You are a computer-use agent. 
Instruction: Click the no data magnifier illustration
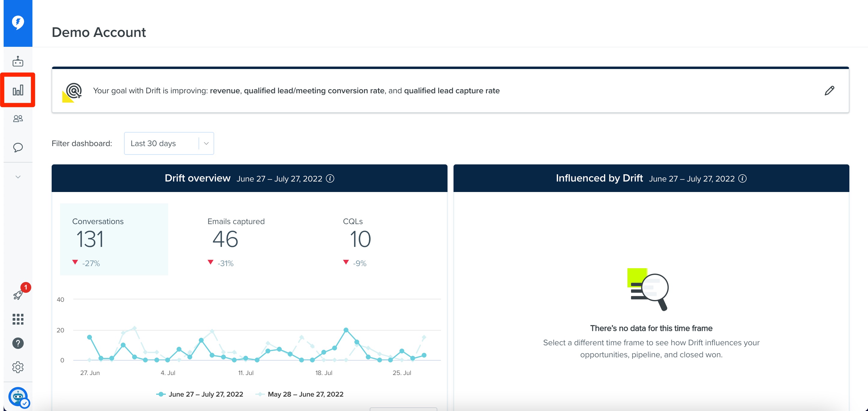(648, 289)
